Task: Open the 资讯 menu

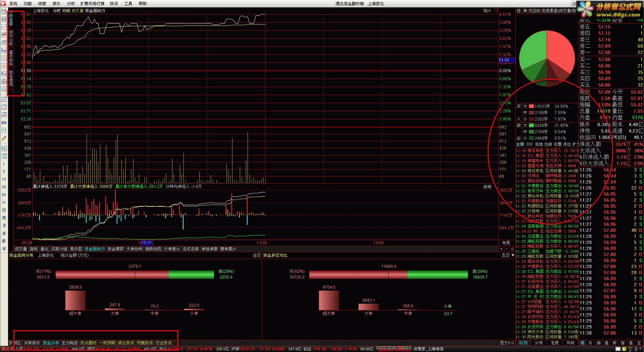Action: (x=114, y=4)
